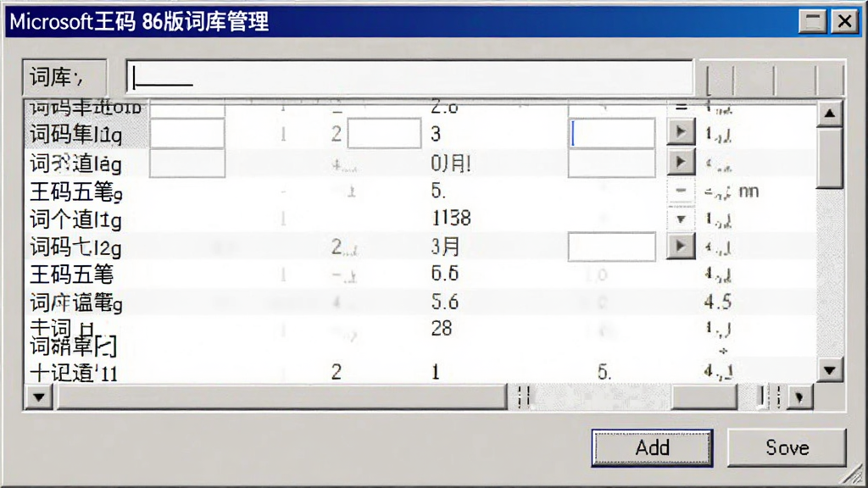
Task: Select list row 词码七l2g
Action: (x=420, y=247)
